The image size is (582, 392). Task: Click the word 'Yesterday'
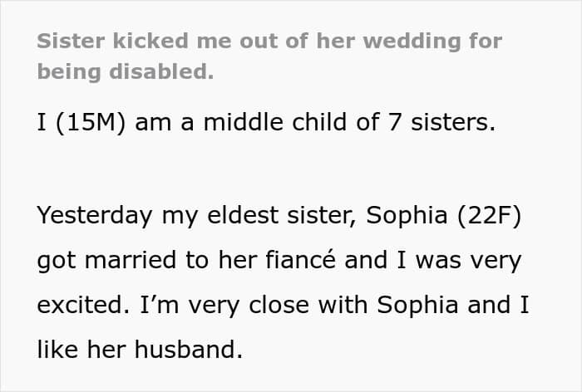(95, 215)
